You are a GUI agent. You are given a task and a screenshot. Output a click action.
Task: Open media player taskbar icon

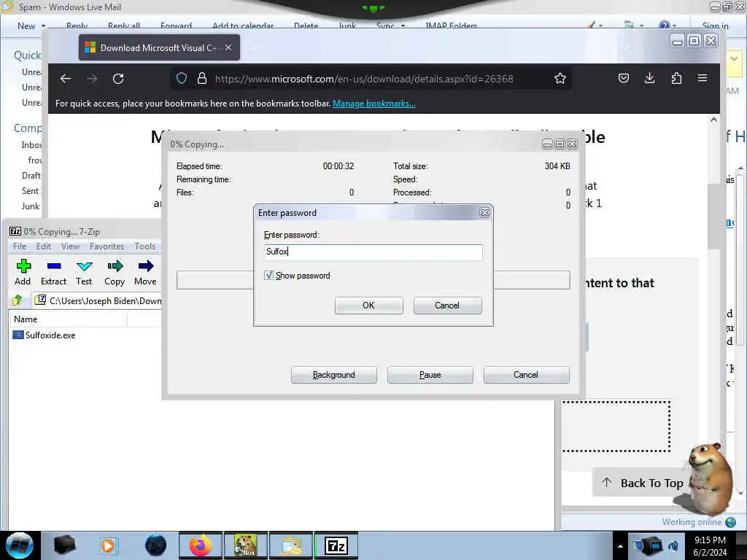point(108,545)
